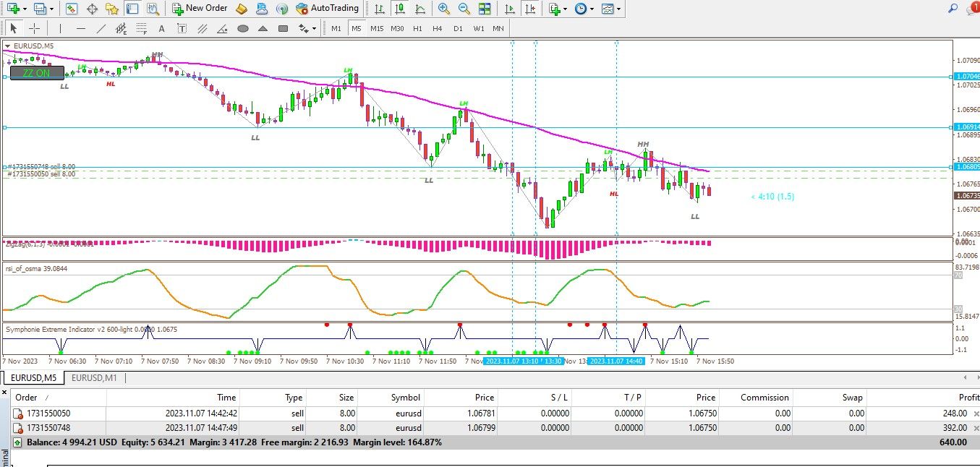The image size is (980, 467).
Task: Open the Market Watch window icon
Action: coord(72,9)
